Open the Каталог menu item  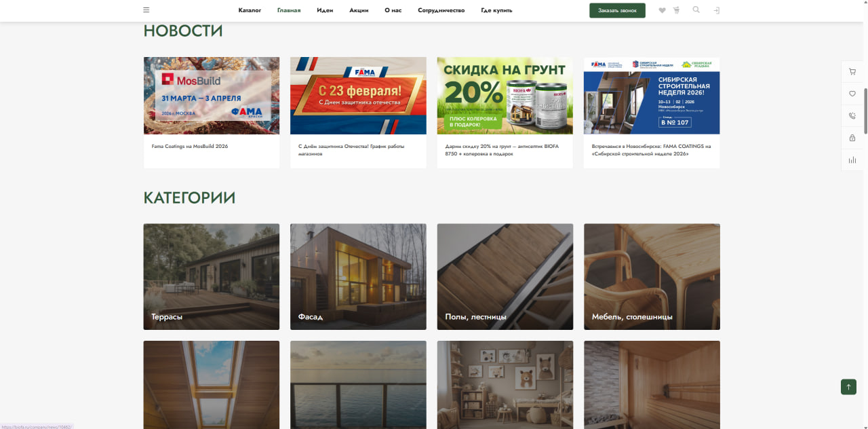[x=250, y=10]
